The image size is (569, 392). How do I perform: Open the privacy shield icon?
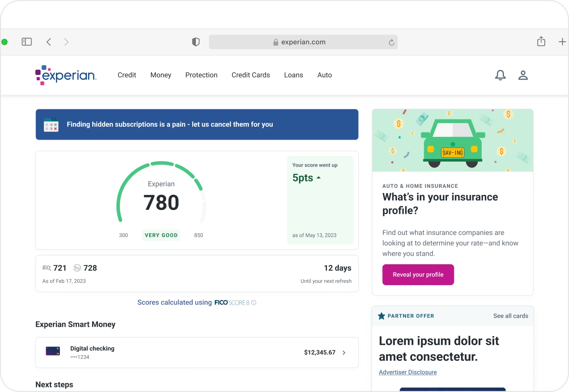click(196, 42)
